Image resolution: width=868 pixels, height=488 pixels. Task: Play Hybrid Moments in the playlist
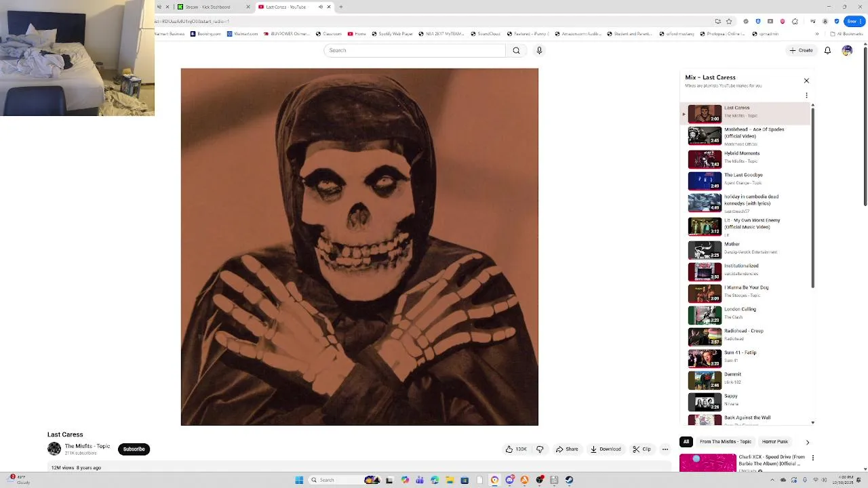[x=746, y=159]
